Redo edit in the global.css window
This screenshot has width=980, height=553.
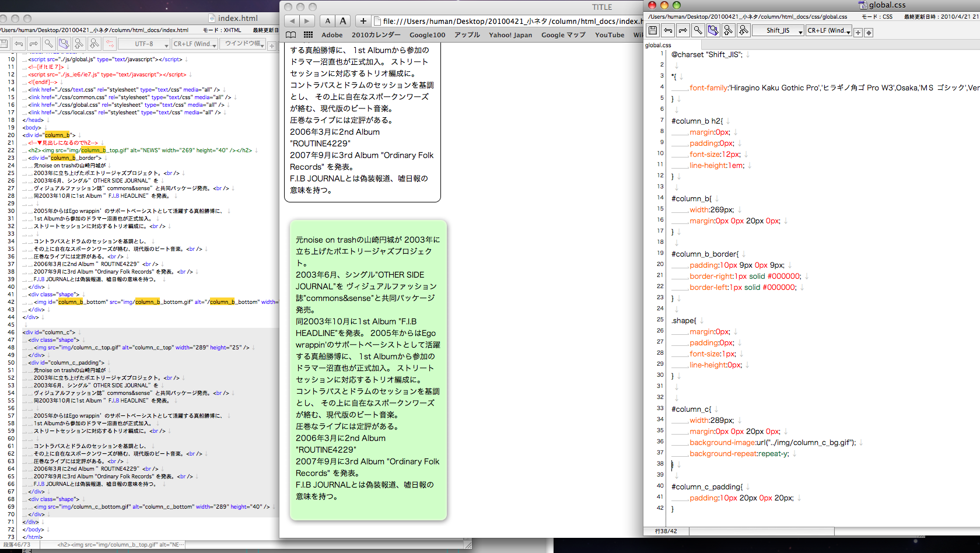tap(682, 30)
